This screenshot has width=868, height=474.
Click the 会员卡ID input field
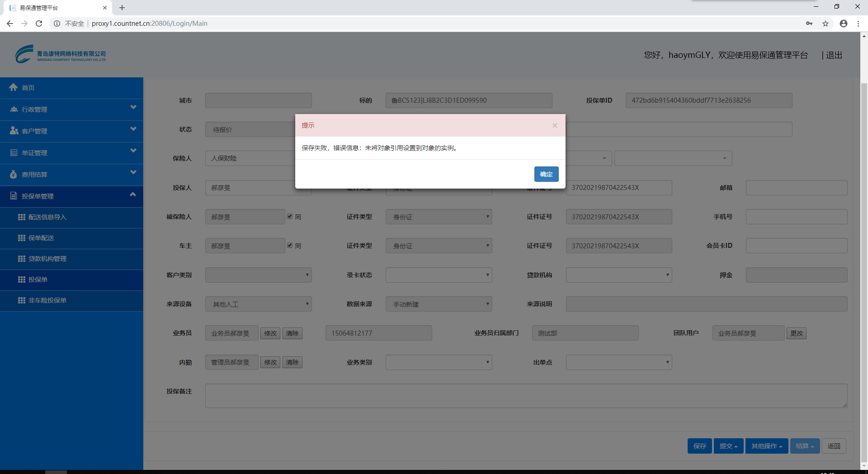coord(797,246)
